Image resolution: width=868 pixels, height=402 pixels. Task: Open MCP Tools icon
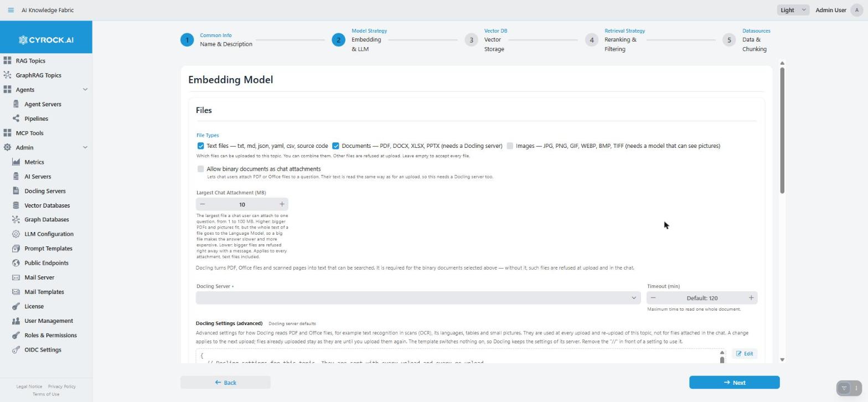(x=7, y=133)
